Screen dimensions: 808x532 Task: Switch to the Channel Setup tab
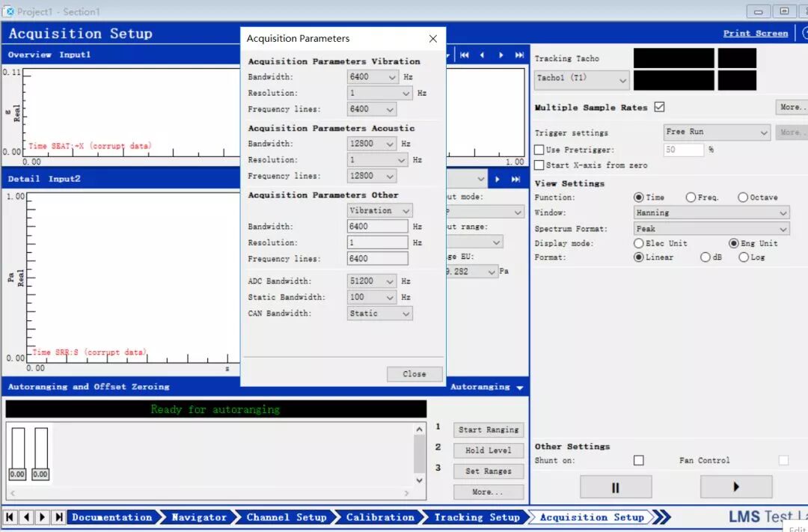[x=287, y=517]
